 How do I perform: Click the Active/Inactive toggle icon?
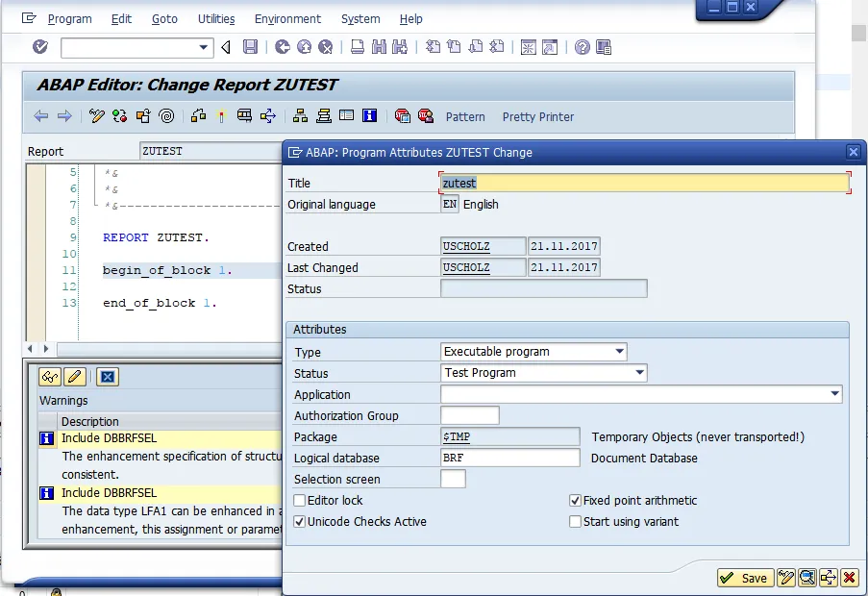119,115
